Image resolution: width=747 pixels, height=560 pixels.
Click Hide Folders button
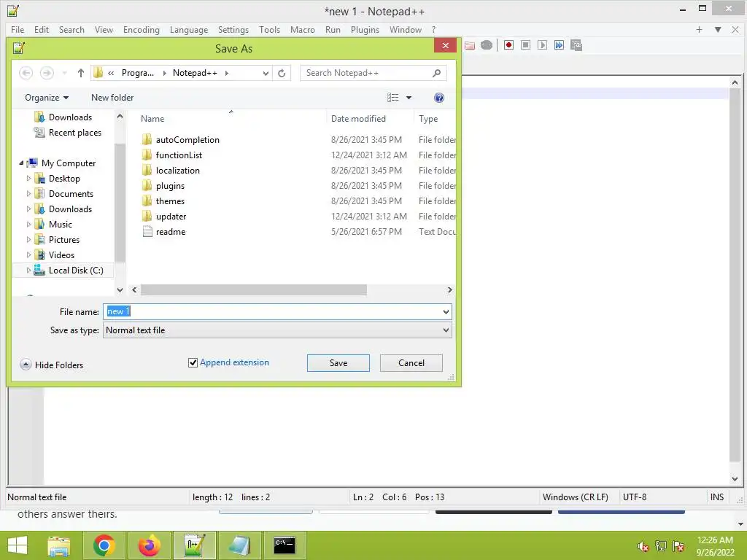52,365
